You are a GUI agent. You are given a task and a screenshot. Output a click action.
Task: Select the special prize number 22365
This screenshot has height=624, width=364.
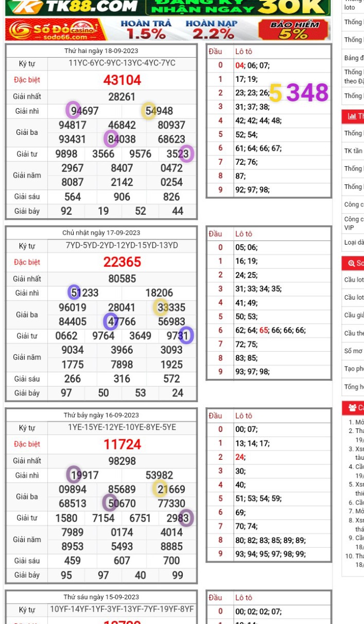click(122, 262)
